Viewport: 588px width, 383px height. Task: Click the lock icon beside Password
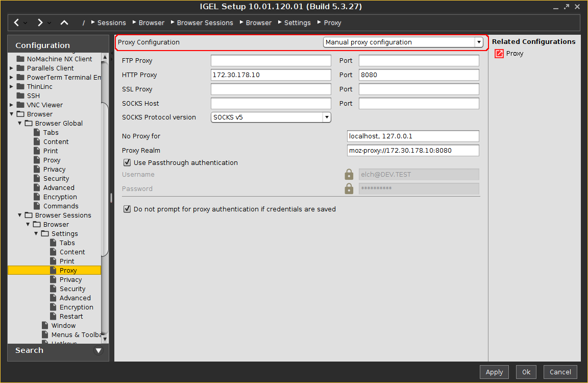[x=349, y=189]
